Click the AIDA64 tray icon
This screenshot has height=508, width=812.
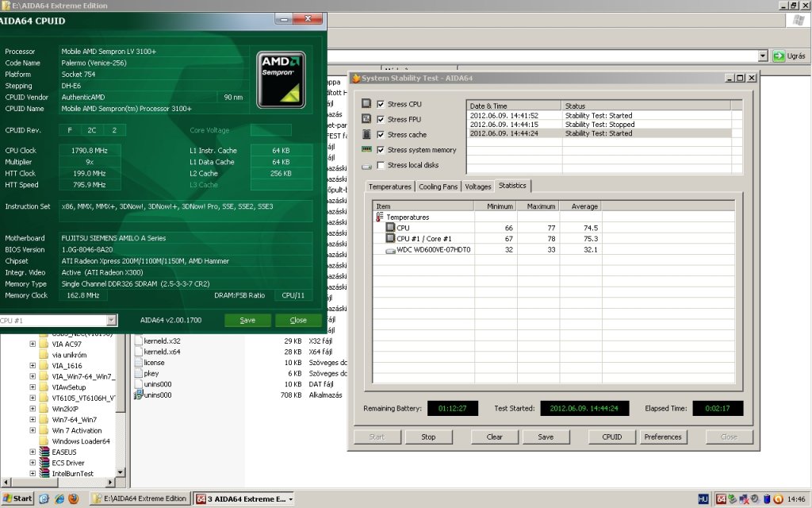point(721,498)
